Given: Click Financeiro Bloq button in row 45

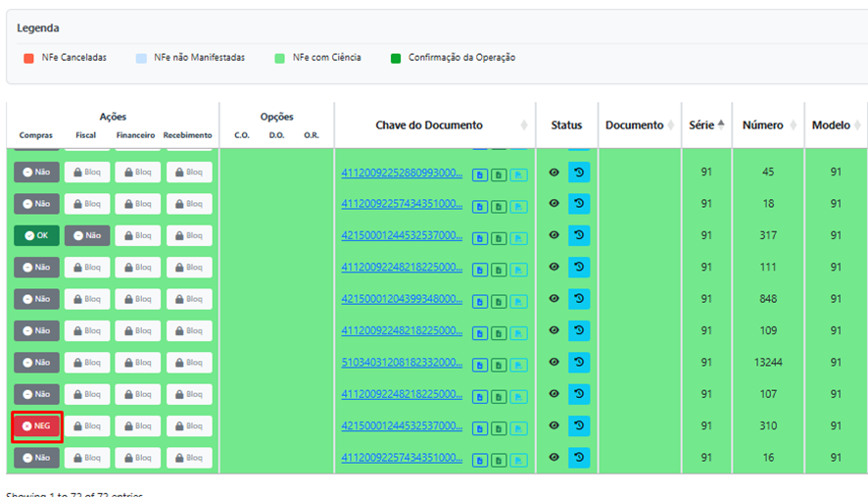Looking at the screenshot, I should pyautogui.click(x=137, y=173).
